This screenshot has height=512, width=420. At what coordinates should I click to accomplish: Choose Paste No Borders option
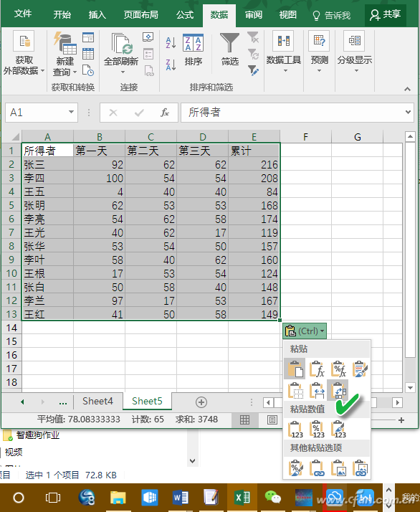point(295,390)
